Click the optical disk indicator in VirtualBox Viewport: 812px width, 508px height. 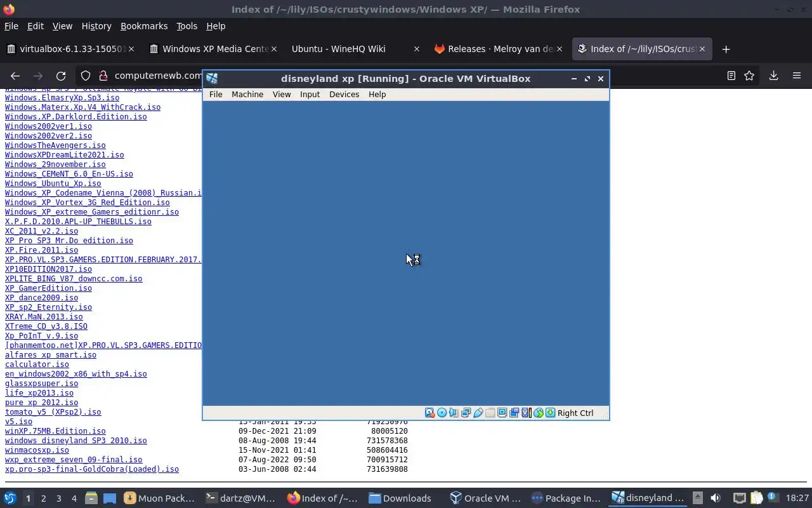(x=442, y=413)
